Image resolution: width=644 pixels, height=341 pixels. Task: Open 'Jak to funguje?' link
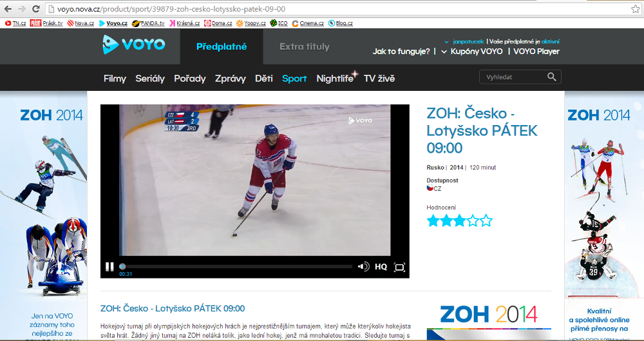point(401,52)
